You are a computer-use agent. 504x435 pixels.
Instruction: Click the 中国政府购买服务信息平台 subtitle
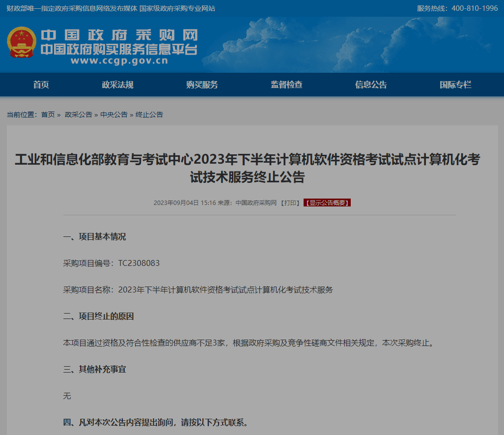tap(119, 49)
